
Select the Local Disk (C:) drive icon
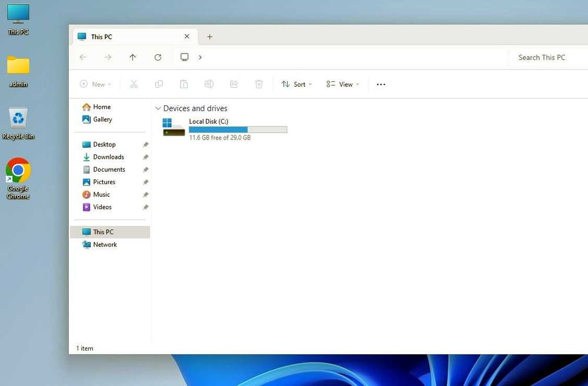click(173, 127)
